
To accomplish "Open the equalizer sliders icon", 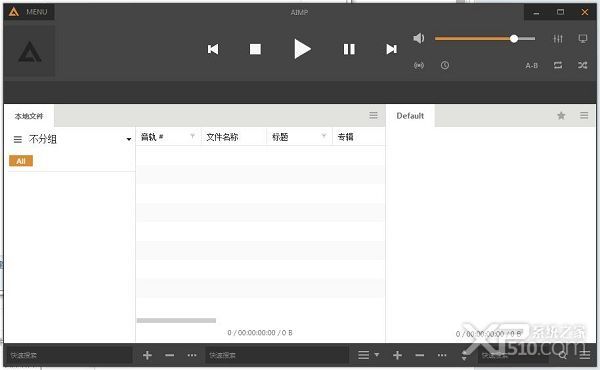I will click(x=558, y=38).
